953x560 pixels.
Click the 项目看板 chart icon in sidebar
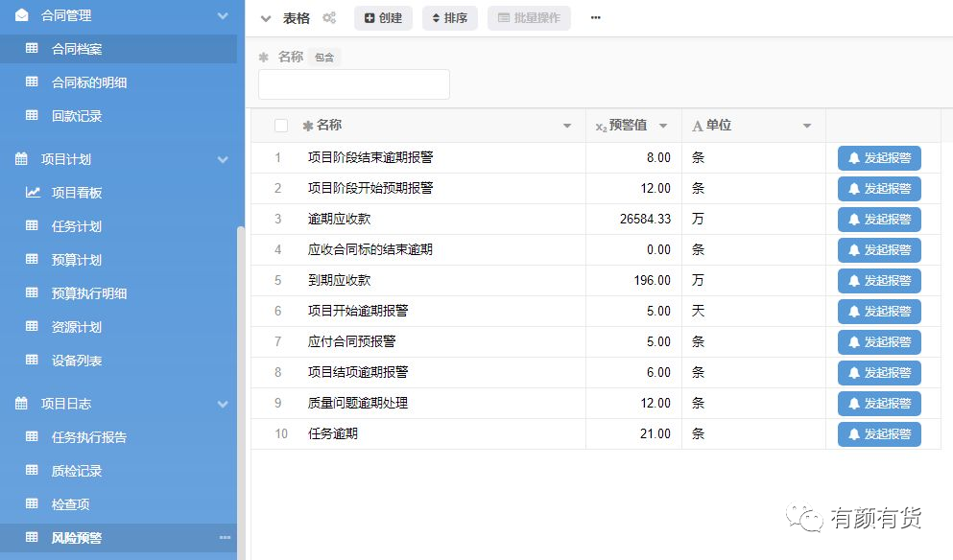coord(33,193)
